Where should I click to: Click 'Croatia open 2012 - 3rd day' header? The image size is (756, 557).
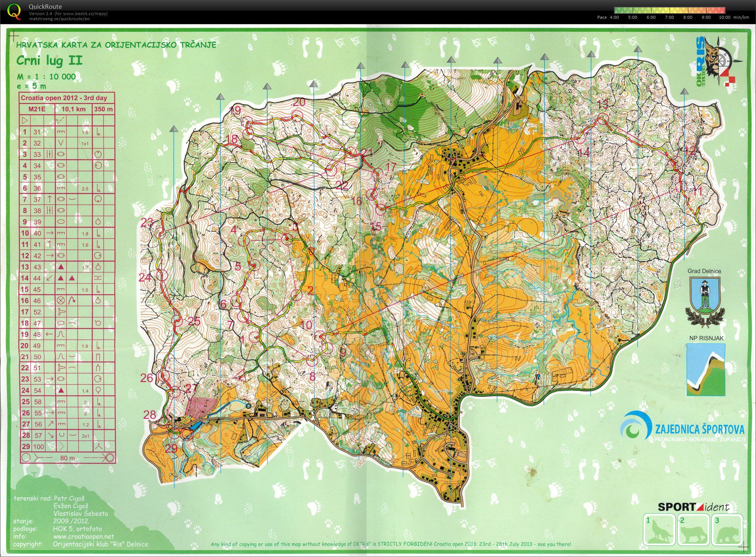click(x=64, y=98)
